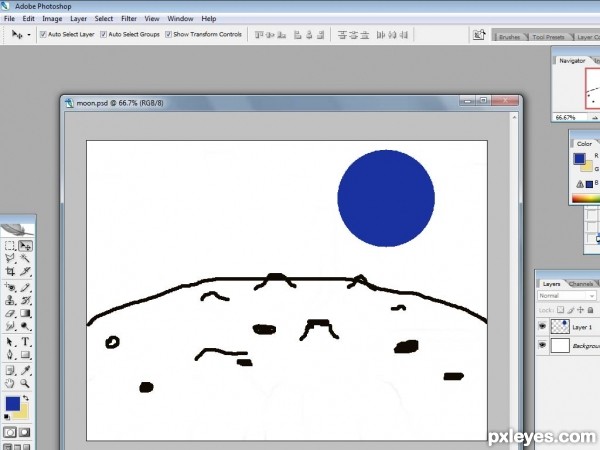Screen dimensions: 600x450
Task: Select the Dodge tool
Action: pos(25,326)
